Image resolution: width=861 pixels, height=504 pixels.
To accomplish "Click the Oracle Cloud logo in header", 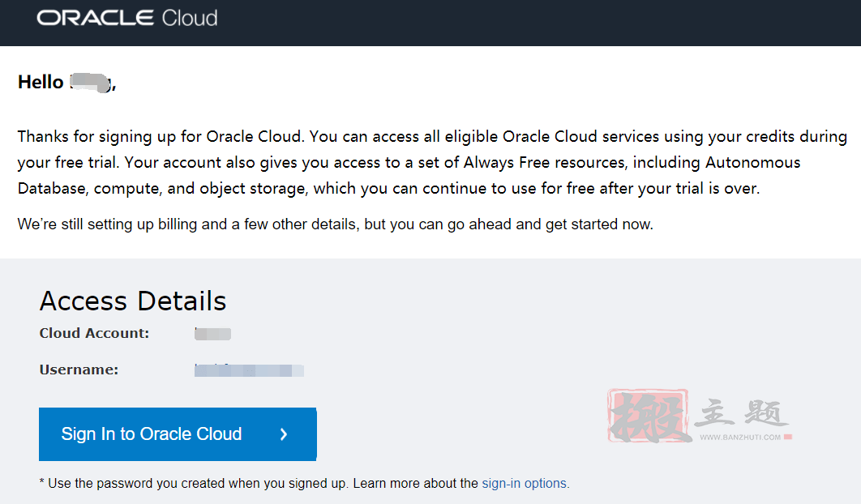I will 126,18.
